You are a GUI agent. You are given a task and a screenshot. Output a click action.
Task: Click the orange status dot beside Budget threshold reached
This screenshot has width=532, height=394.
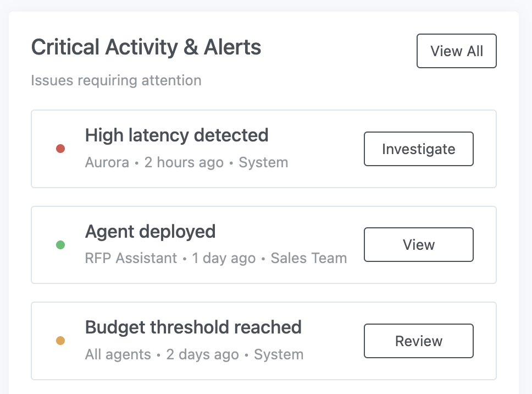point(60,341)
